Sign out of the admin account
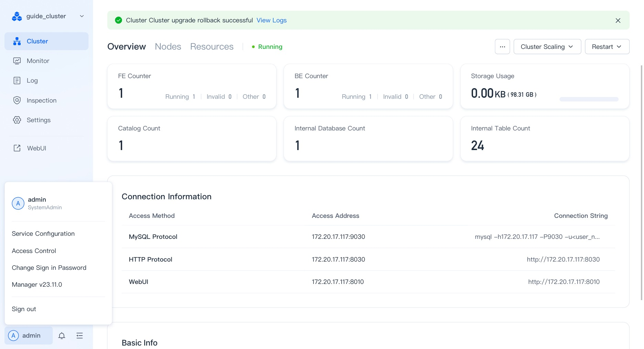The width and height of the screenshot is (644, 349). [24, 309]
